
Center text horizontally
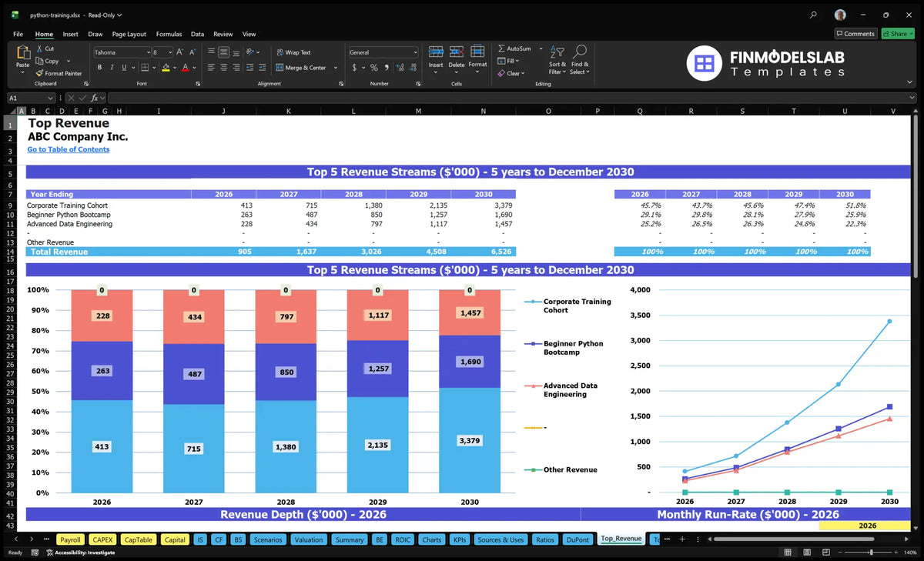[x=223, y=68]
